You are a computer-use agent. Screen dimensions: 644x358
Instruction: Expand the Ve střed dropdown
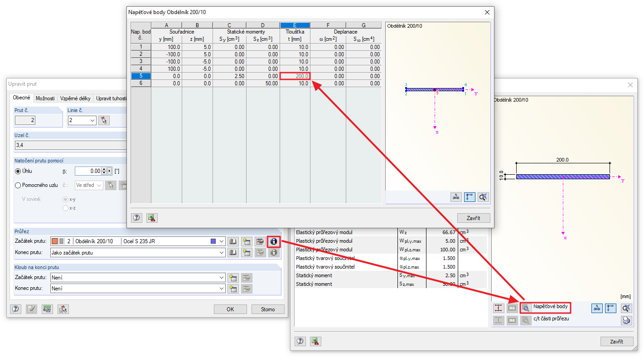pos(99,185)
